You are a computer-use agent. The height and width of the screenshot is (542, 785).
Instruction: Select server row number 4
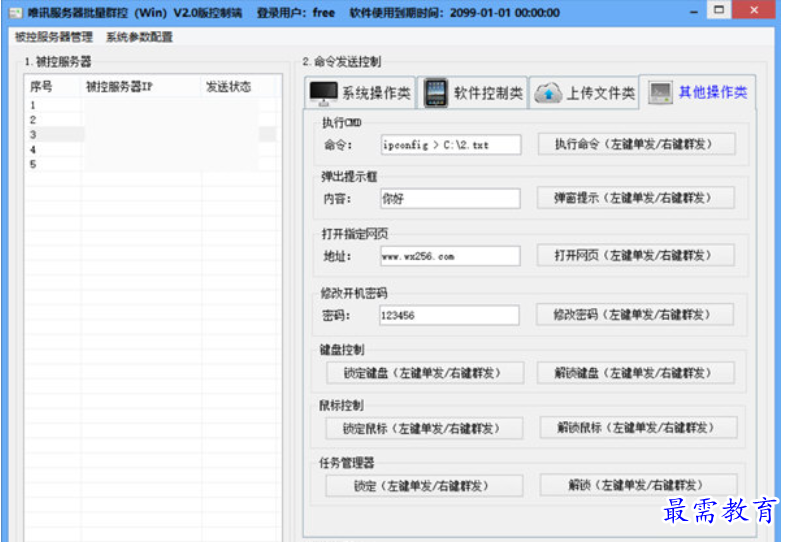tap(151, 149)
